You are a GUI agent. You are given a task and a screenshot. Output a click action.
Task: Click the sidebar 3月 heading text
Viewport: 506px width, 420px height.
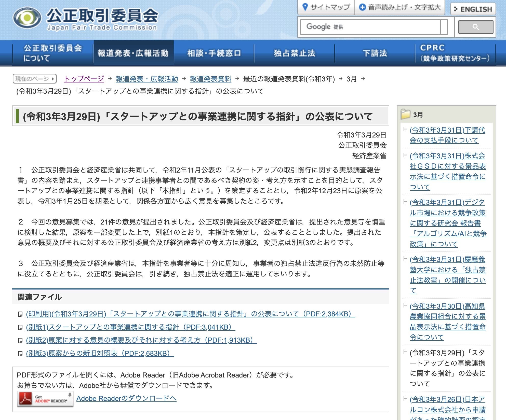tap(418, 115)
